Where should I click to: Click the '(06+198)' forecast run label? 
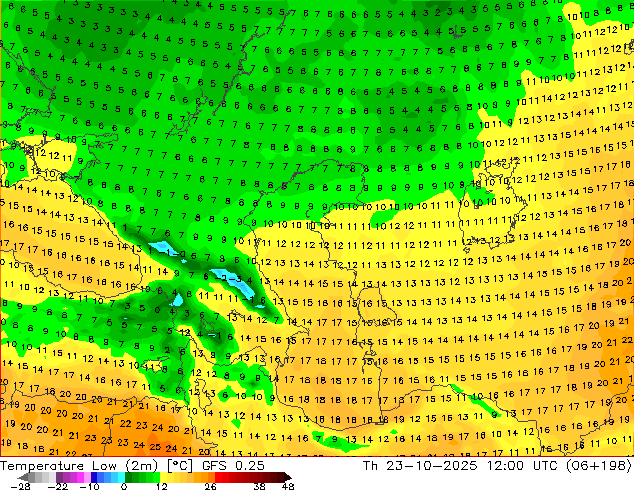tap(600, 466)
